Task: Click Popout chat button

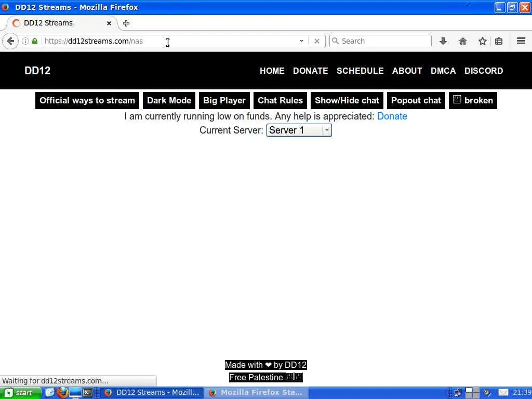Action: tap(416, 100)
